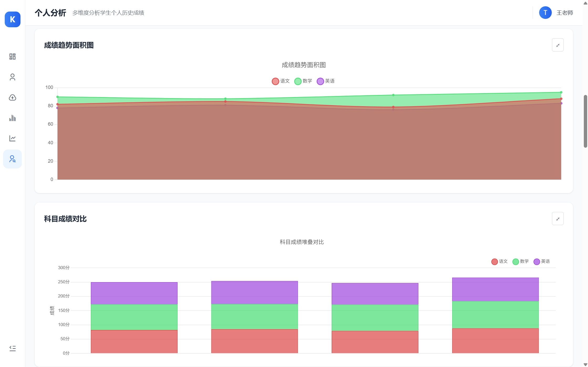The height and width of the screenshot is (367, 588).
Task: Click the blue K logo icon
Action: (12, 19)
